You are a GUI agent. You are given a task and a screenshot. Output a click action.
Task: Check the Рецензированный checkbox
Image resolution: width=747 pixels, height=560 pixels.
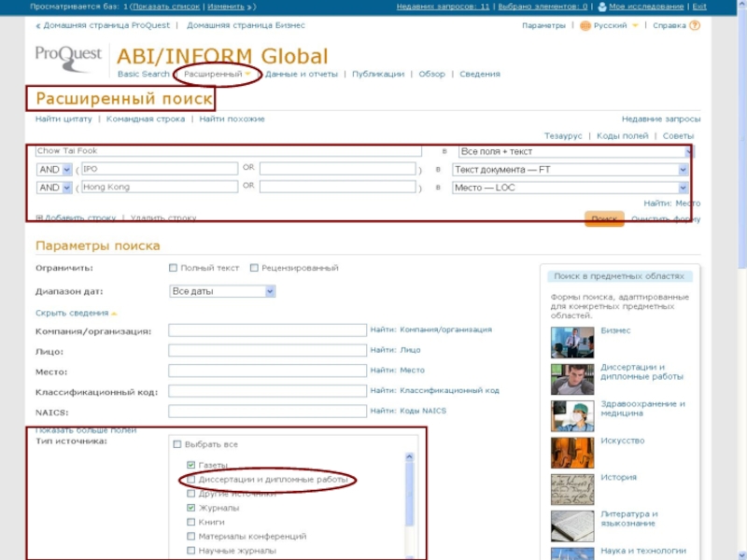(x=254, y=268)
